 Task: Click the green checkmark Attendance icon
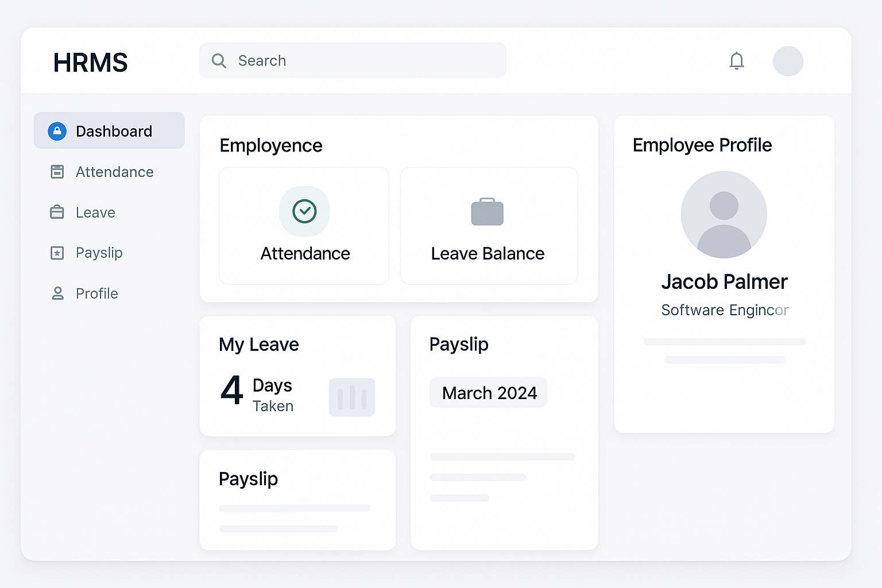pos(304,211)
